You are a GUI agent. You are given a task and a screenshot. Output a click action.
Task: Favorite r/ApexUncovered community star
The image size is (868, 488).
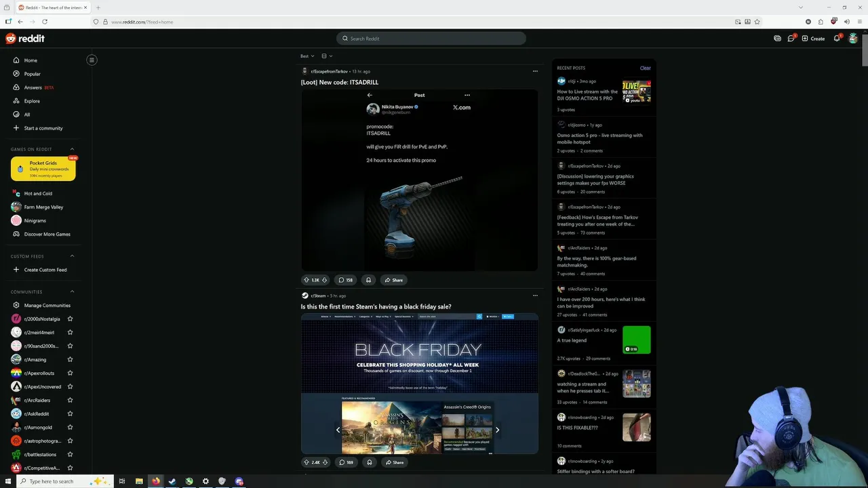click(x=70, y=386)
